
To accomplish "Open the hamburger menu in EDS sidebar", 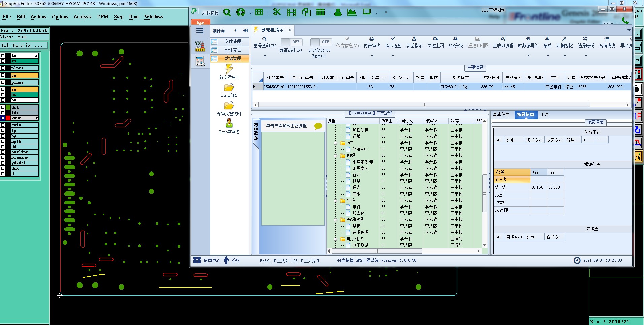I will click(200, 31).
